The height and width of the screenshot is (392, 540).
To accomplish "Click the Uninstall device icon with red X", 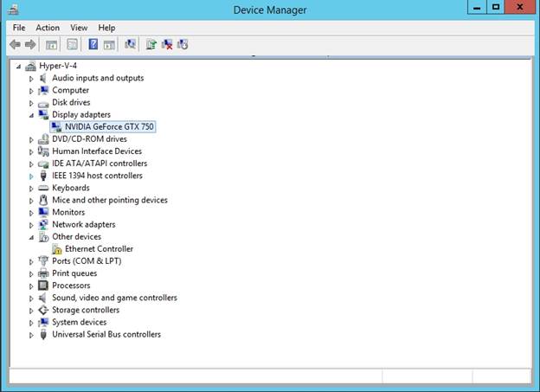I will click(167, 44).
